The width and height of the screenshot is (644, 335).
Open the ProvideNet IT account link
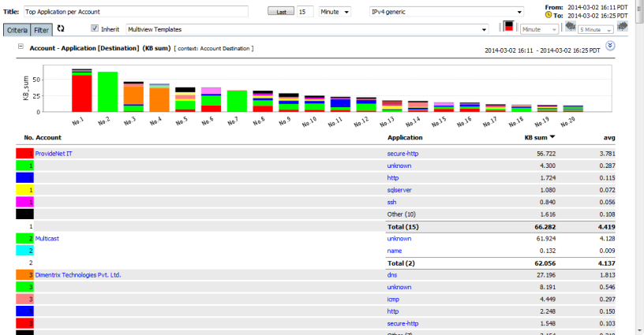click(x=54, y=154)
